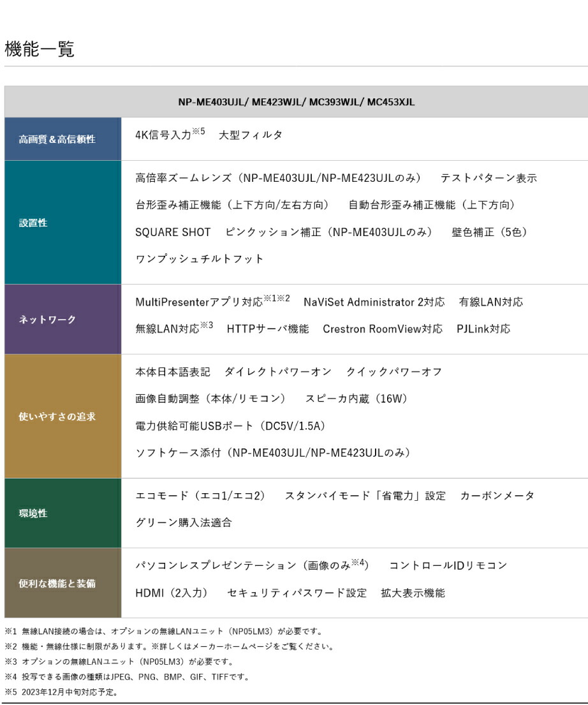Click カーボンメータ entry

[497, 496]
